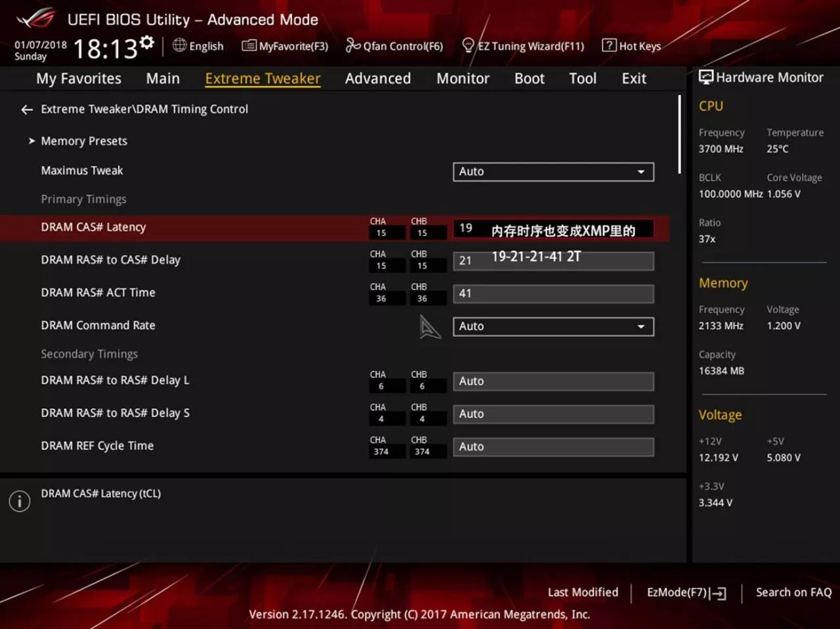Click the +12V 12.192 V reading
Image resolution: width=840 pixels, height=629 pixels.
click(718, 458)
